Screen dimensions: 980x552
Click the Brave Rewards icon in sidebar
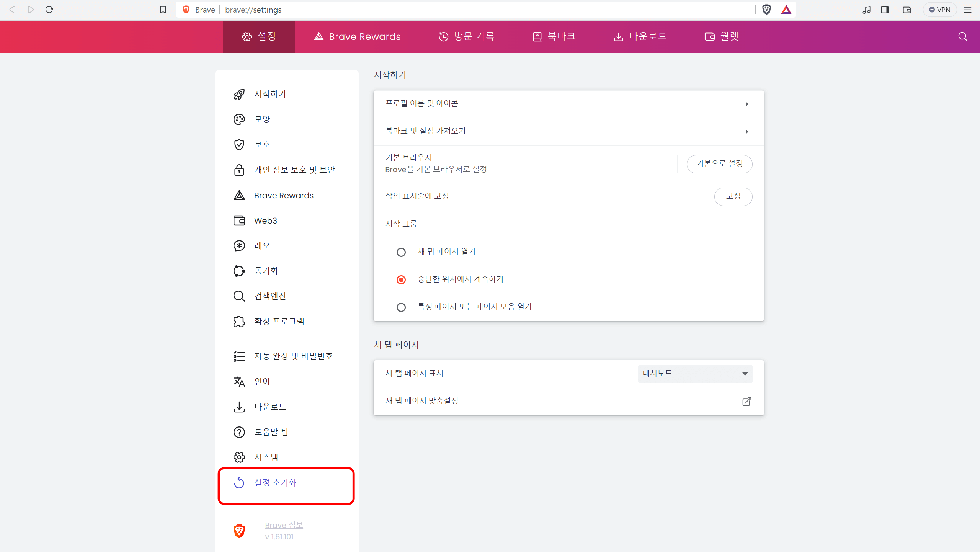click(x=240, y=195)
